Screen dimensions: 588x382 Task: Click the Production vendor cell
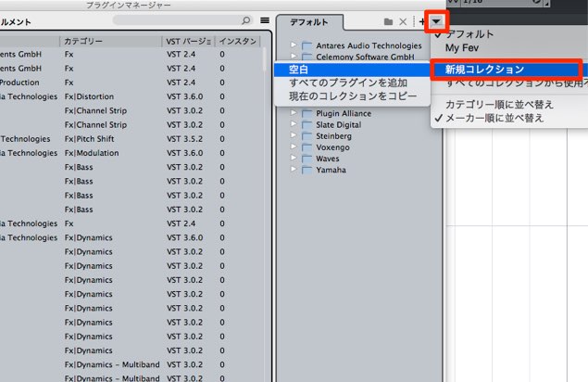19,83
